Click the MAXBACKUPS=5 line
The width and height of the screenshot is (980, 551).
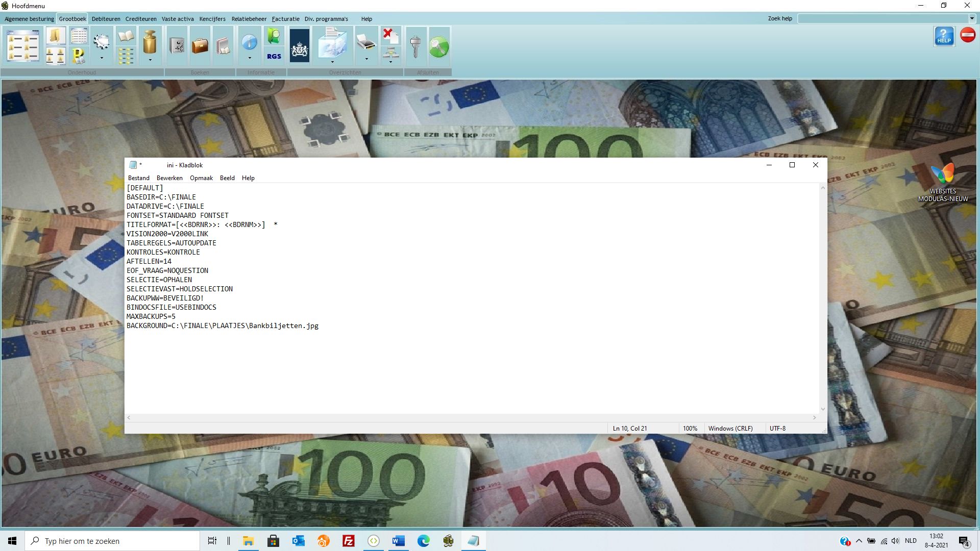click(151, 316)
